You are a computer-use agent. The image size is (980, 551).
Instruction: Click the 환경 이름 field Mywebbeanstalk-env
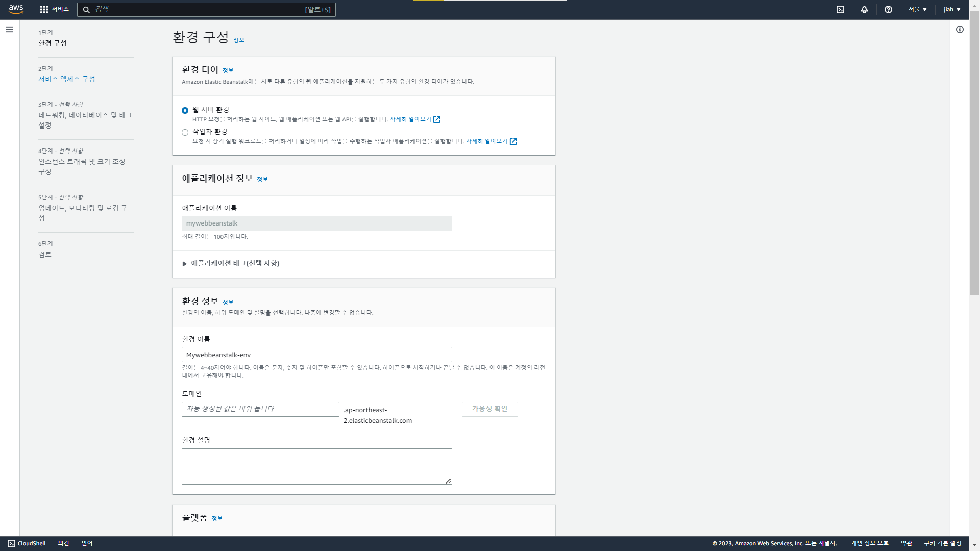coord(316,355)
